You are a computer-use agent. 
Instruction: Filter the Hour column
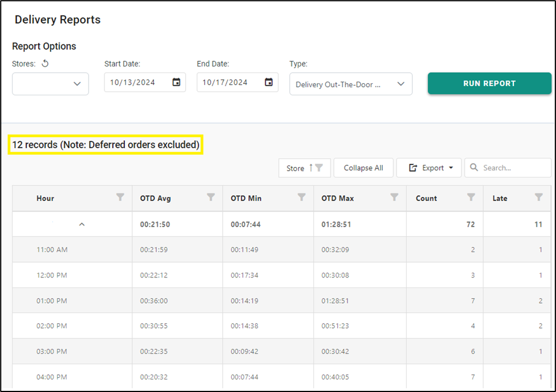click(120, 197)
